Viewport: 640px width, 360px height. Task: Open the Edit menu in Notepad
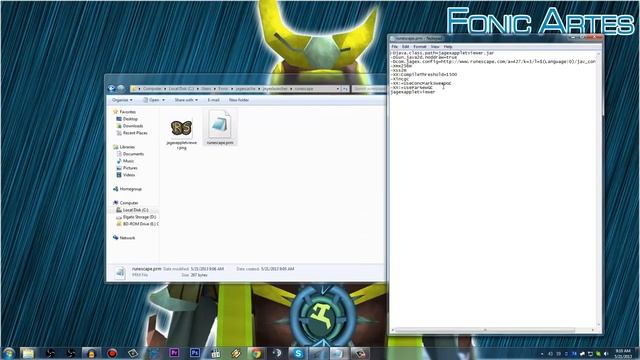pos(405,47)
